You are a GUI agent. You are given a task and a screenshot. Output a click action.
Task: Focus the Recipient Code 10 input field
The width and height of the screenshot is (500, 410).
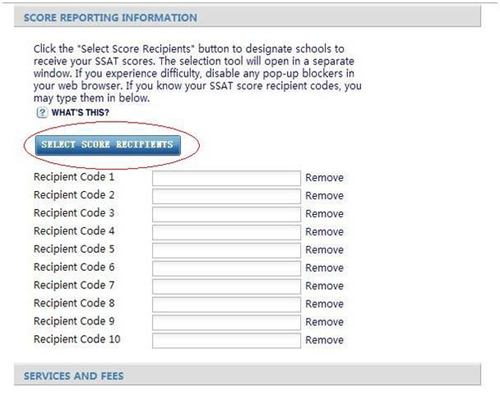[226, 340]
